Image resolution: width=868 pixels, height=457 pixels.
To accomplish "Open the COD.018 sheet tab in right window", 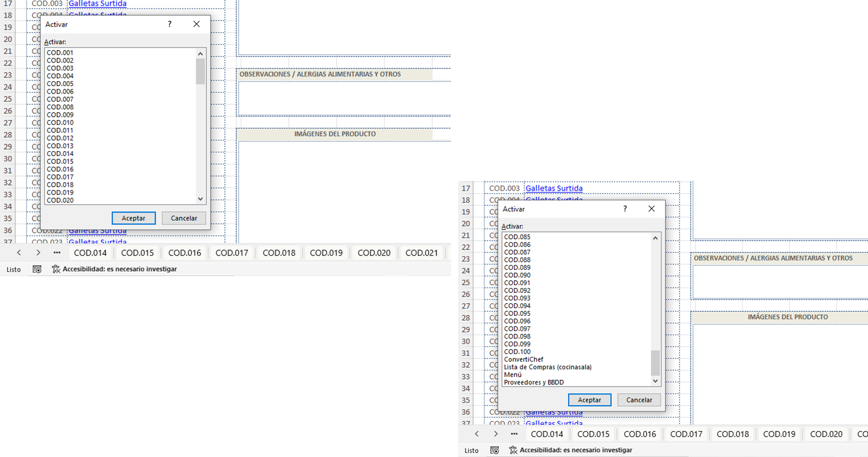I will [733, 434].
